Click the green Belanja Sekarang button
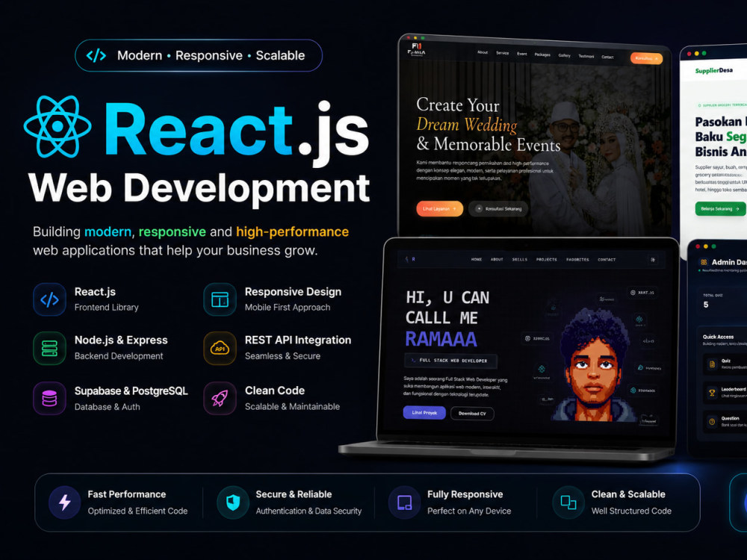The image size is (747, 560). (x=720, y=208)
